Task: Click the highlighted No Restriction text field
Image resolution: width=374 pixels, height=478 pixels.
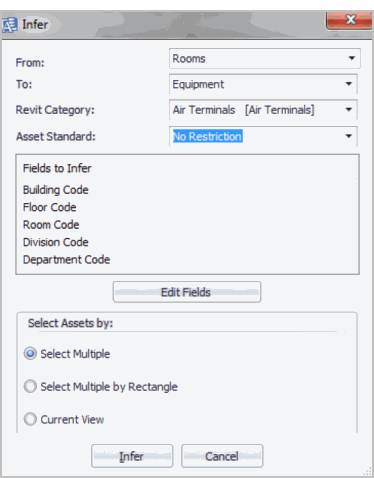Action: [208, 136]
